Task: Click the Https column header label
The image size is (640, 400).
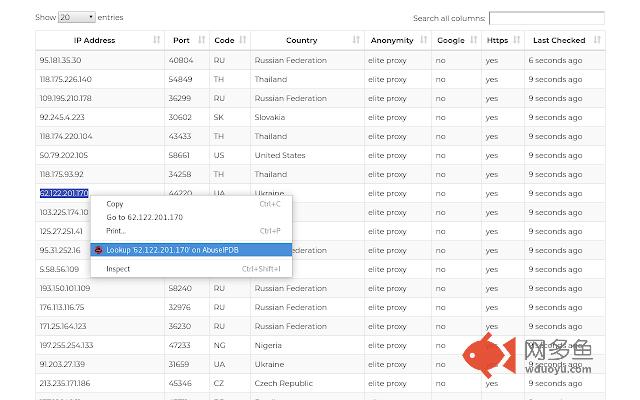Action: tap(497, 40)
